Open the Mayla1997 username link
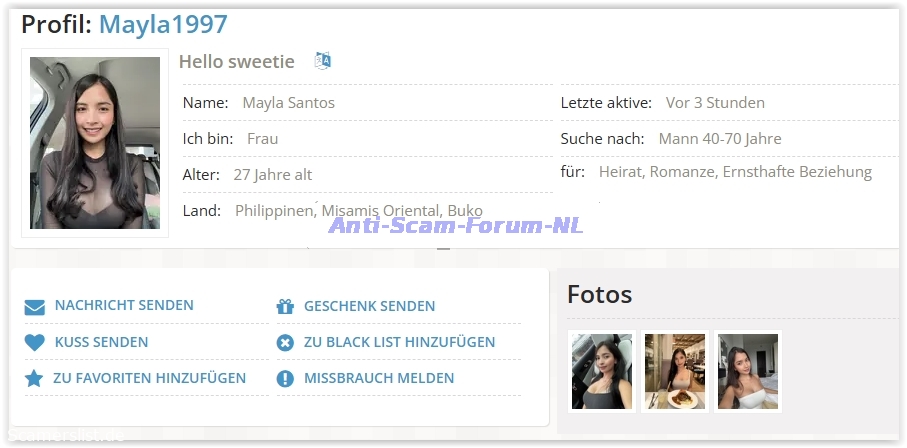The height and width of the screenshot is (448, 907). (x=163, y=24)
